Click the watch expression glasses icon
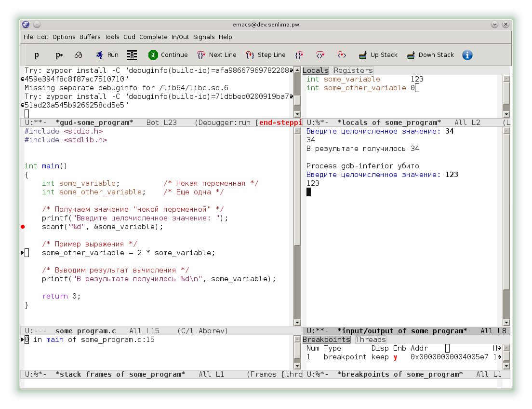This screenshot has width=532, height=409. (78, 55)
